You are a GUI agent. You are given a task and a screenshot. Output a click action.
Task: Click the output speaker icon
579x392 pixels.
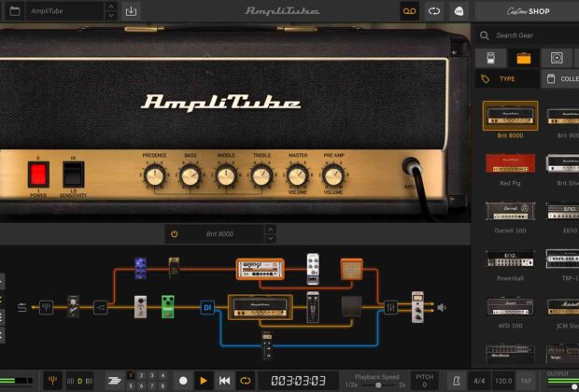pyautogui.click(x=442, y=307)
